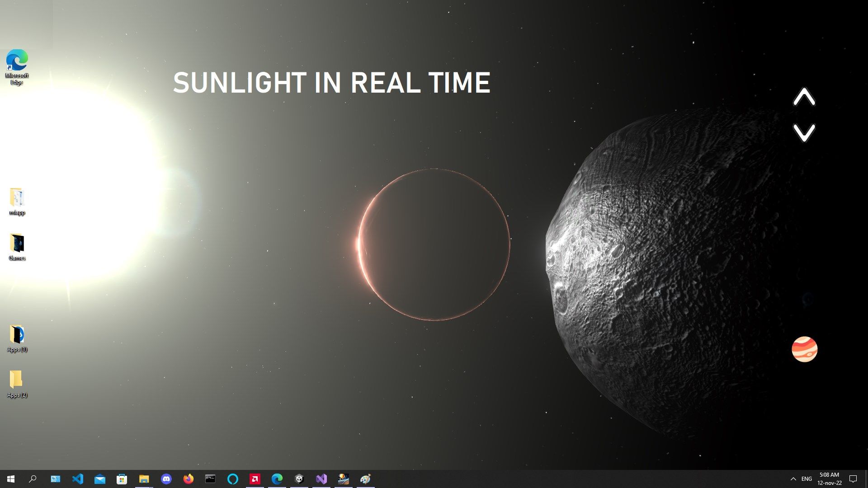This screenshot has width=868, height=488.
Task: Switch to Edge browser in taskbar
Action: 277,479
